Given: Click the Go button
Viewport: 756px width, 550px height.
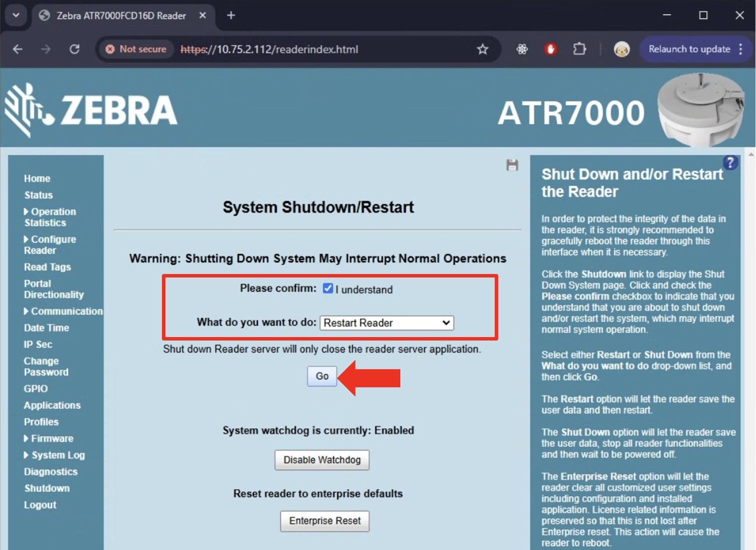Looking at the screenshot, I should point(322,376).
